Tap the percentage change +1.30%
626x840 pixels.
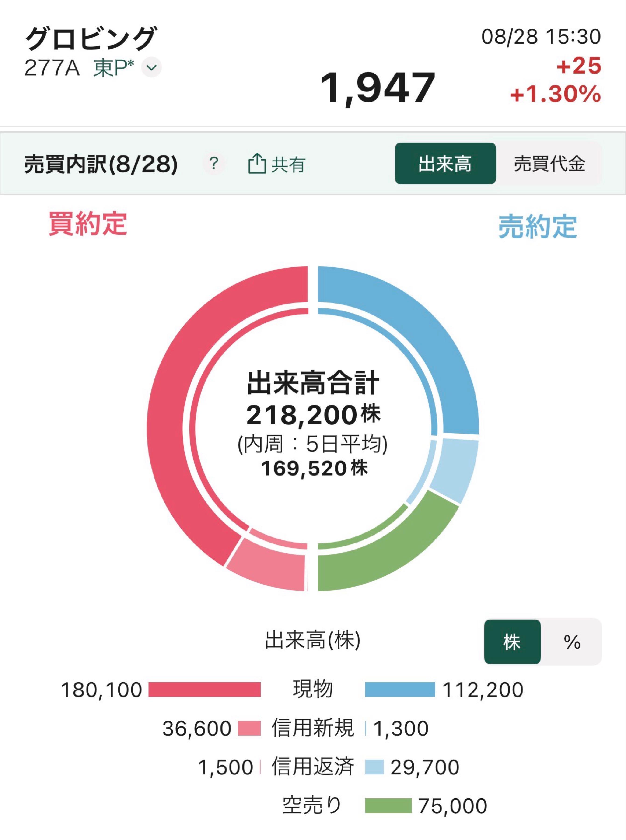click(x=556, y=94)
